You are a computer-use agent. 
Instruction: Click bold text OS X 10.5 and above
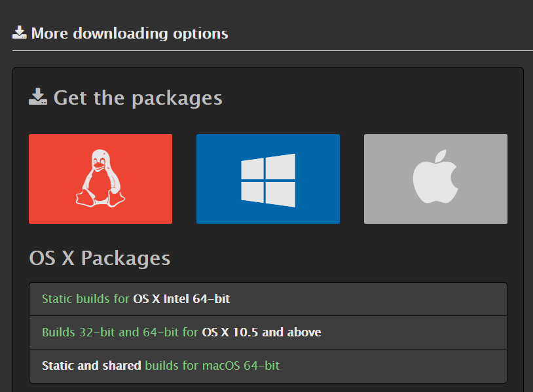coord(261,332)
